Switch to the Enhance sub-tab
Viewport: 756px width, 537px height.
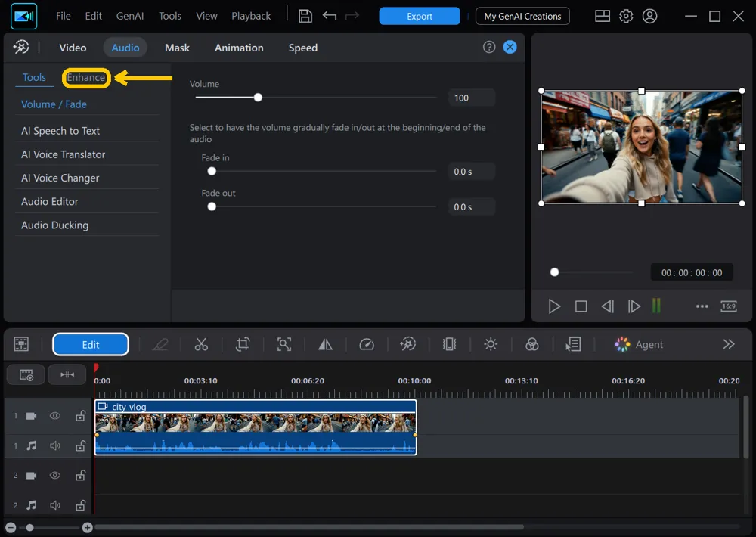86,77
